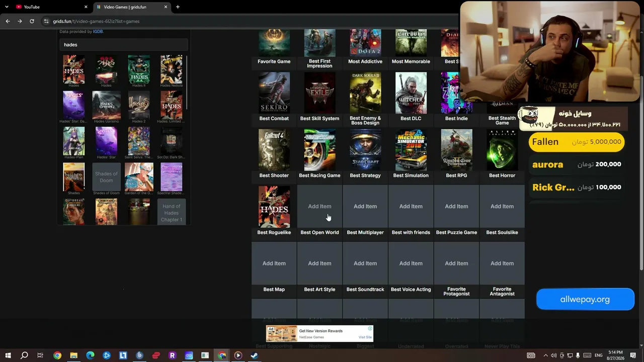Open the Windows Start menu

pos(8,355)
